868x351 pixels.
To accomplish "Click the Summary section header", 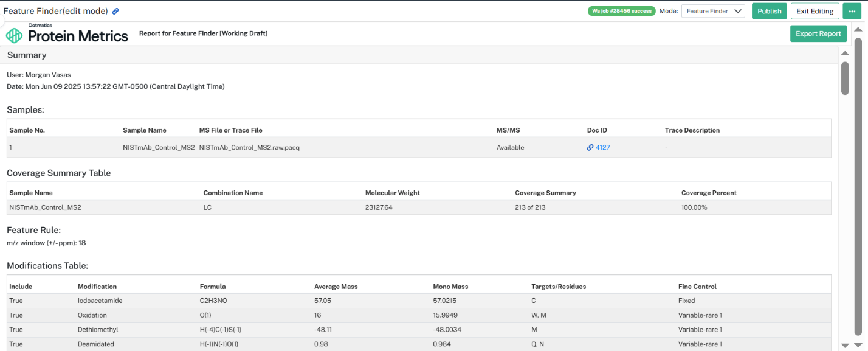I will pyautogui.click(x=27, y=55).
